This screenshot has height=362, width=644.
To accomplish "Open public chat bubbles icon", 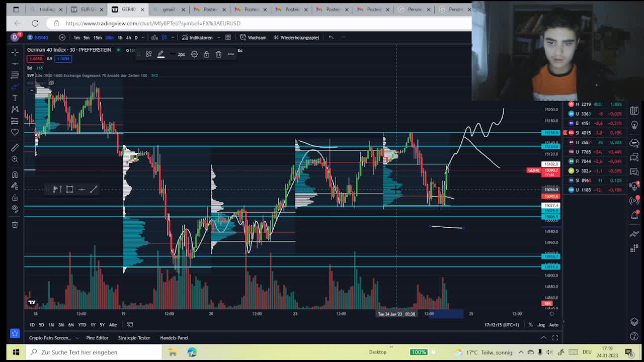I will coord(634,157).
